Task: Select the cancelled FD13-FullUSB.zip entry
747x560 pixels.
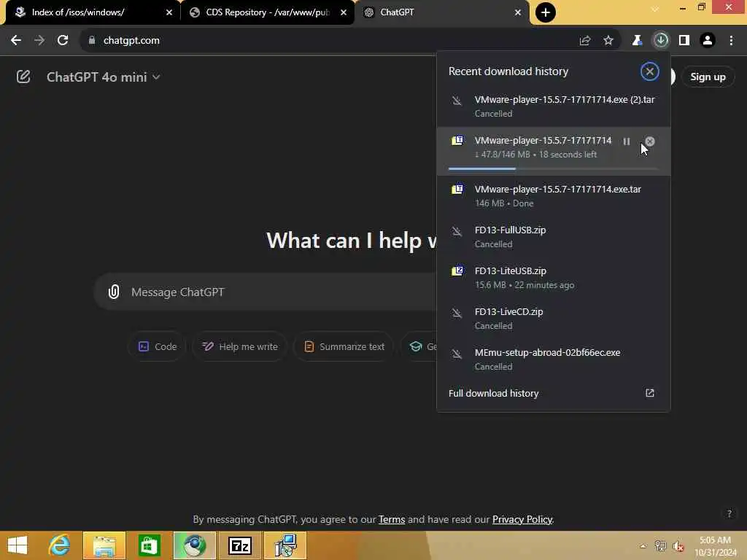Action: point(554,237)
